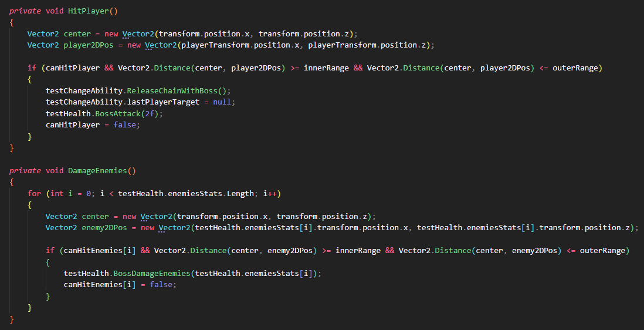Click the void keyword before HitPlayer
644x330 pixels.
pos(55,11)
